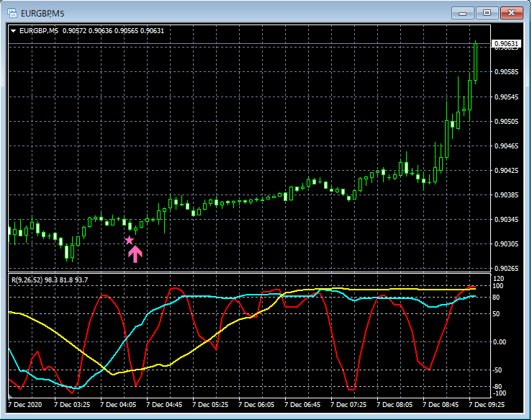Click the current price label 0.90631

(505, 44)
